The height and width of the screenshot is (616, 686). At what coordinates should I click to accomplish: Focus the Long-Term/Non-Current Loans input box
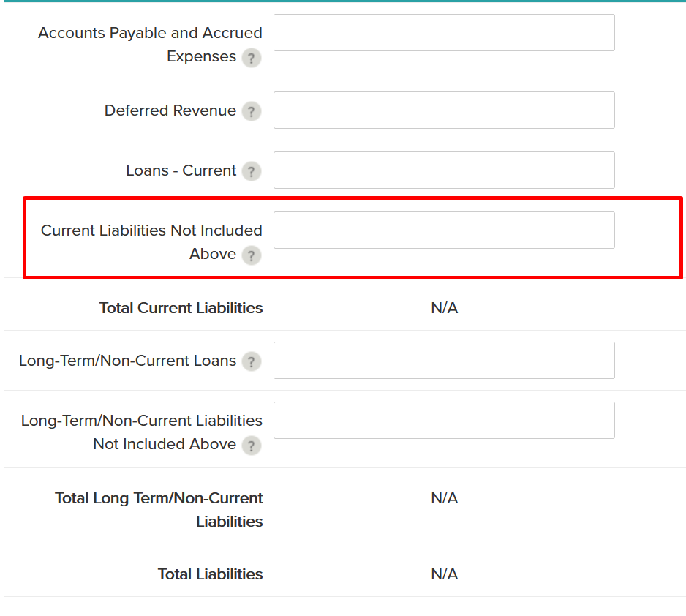pyautogui.click(x=444, y=361)
